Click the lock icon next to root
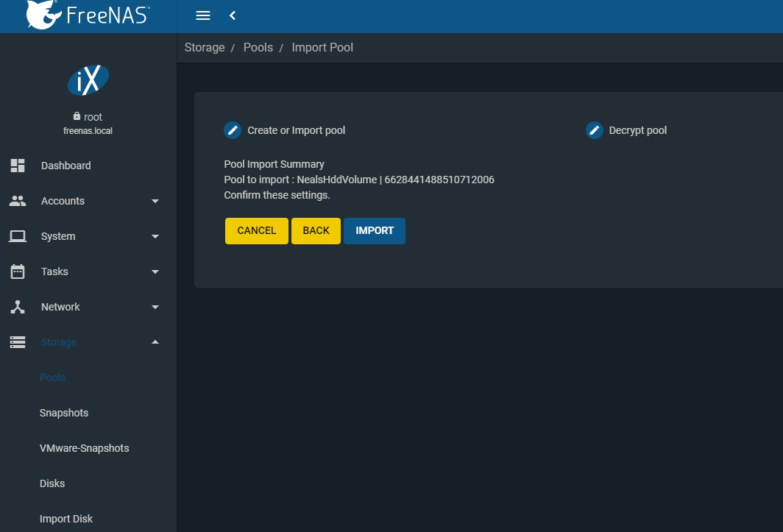783x532 pixels. tap(77, 116)
